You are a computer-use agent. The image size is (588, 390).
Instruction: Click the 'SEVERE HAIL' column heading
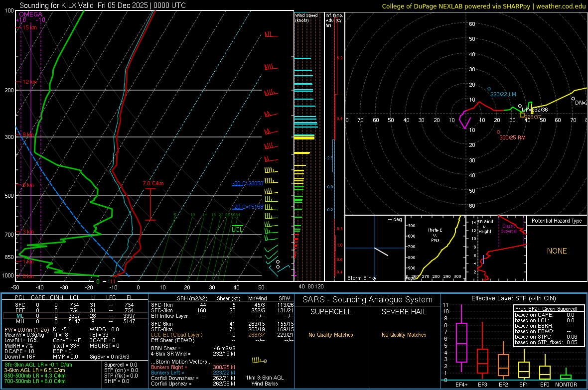[x=404, y=312]
